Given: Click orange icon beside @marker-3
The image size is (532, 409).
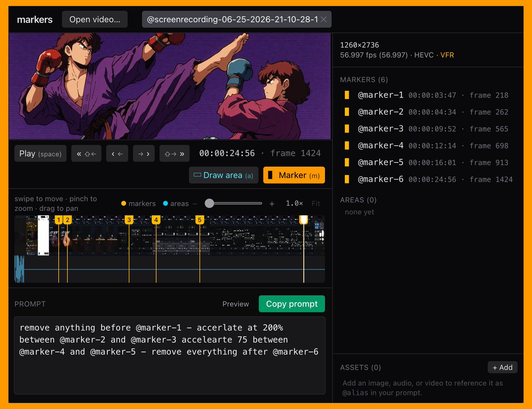Looking at the screenshot, I should point(347,129).
